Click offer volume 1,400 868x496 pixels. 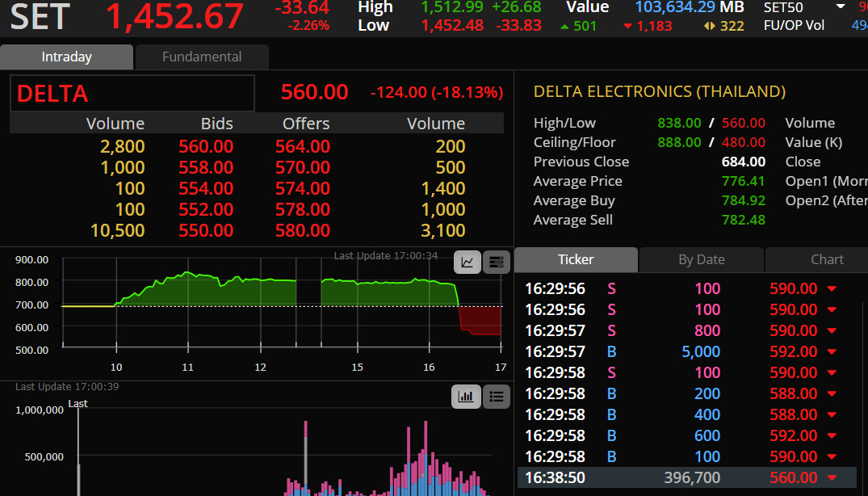tap(442, 189)
